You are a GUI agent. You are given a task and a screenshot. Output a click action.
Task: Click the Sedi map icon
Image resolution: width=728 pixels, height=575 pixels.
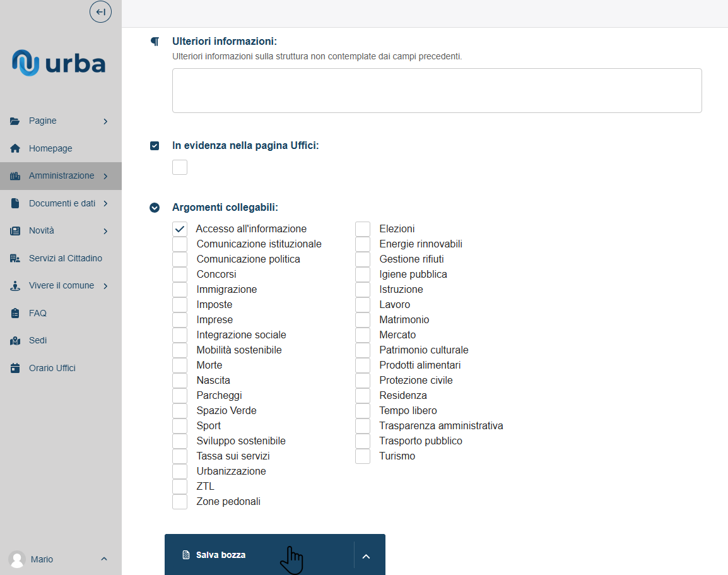(x=15, y=341)
